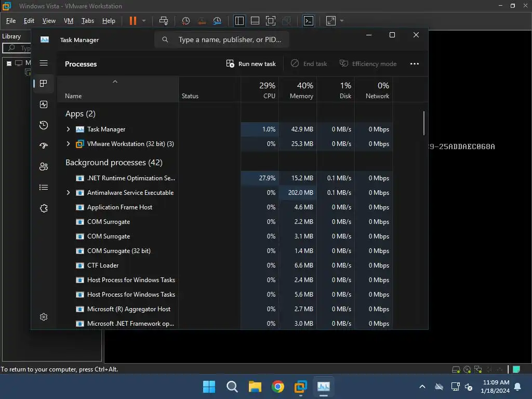Open VMware snapshot manager icon
Viewport: 532px width, 399px height.
[217, 21]
